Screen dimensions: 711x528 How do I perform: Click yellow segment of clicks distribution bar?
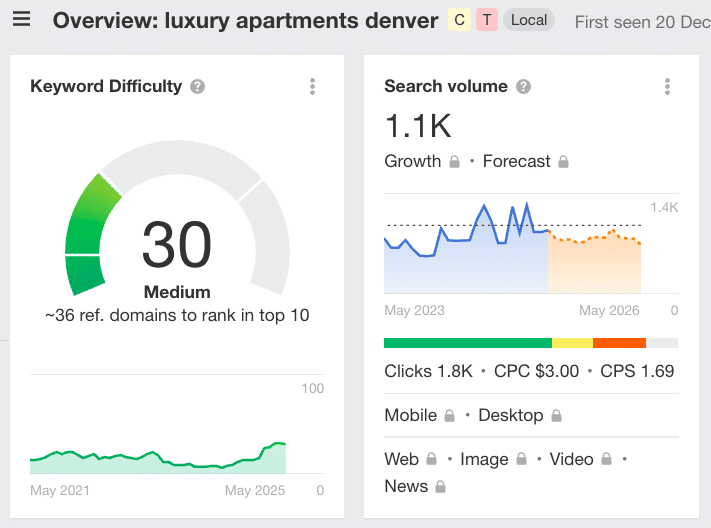pos(572,343)
